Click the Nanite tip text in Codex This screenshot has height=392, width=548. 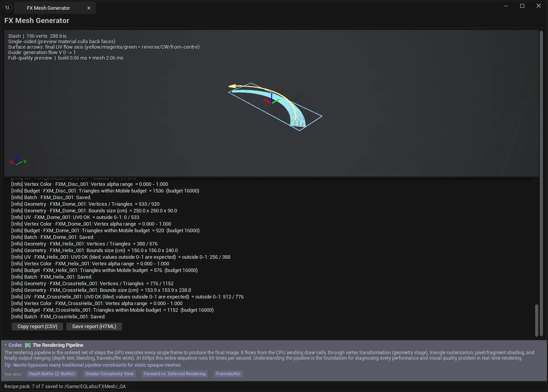(x=93, y=365)
